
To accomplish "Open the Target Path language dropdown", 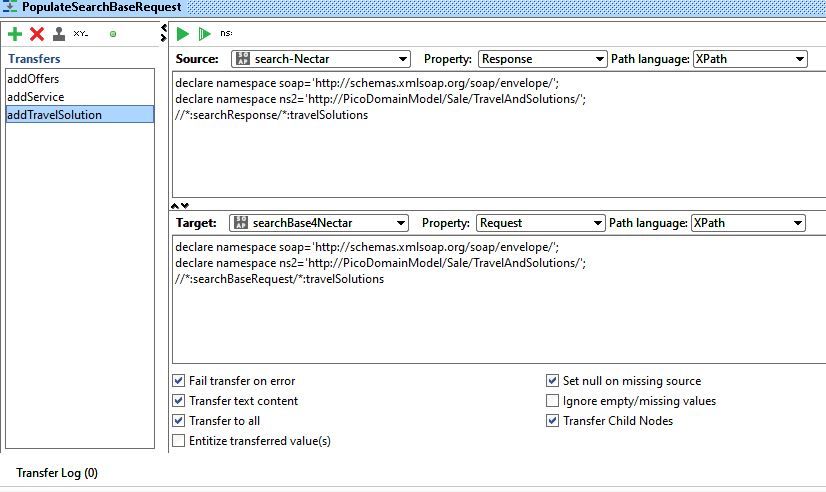I will 748,223.
